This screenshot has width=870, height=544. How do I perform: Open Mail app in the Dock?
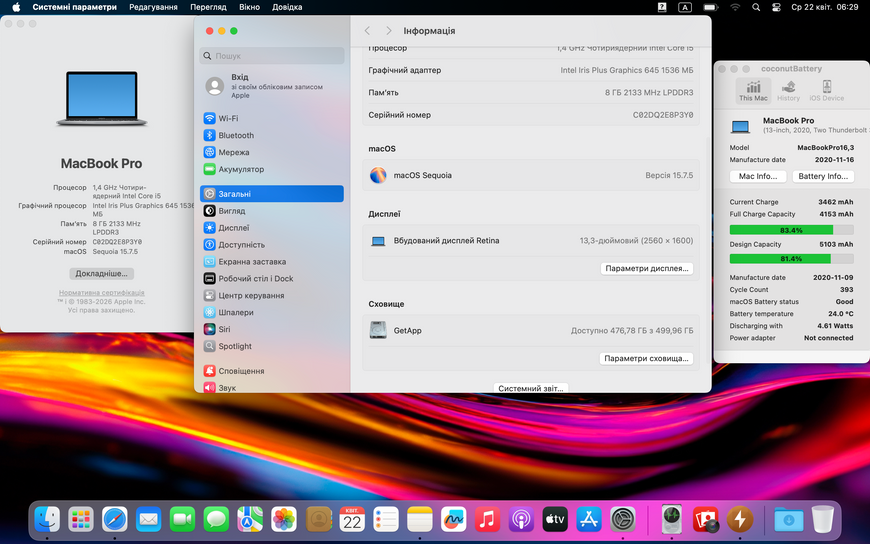coord(149,520)
